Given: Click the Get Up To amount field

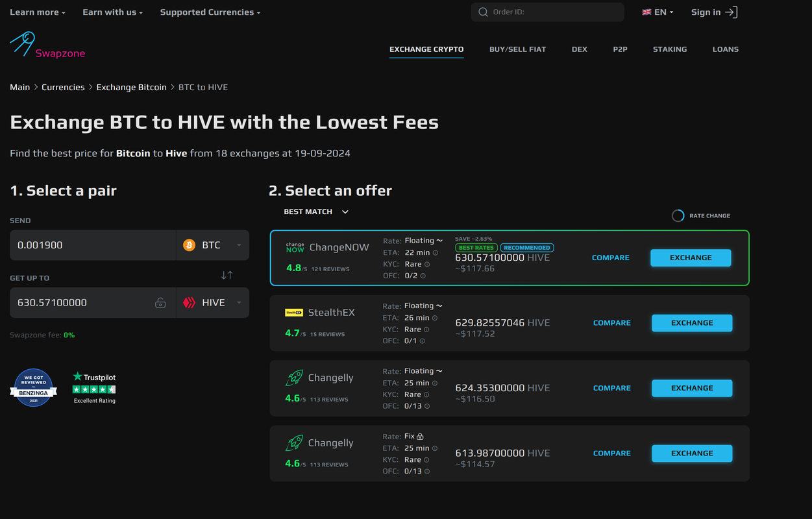Looking at the screenshot, I should 93,303.
